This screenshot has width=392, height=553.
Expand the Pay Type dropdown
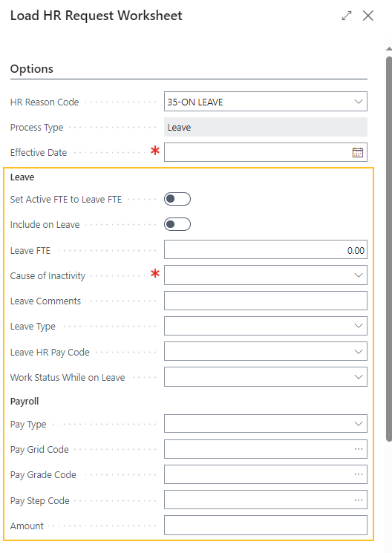click(x=359, y=424)
